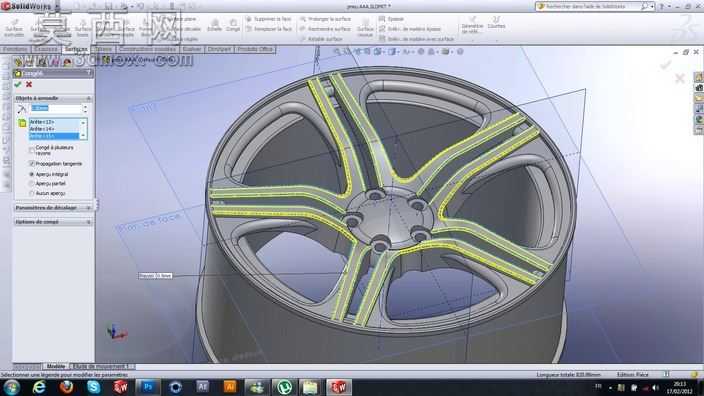This screenshot has height=396, width=704.
Task: Click the Windows Start button
Action: point(11,387)
